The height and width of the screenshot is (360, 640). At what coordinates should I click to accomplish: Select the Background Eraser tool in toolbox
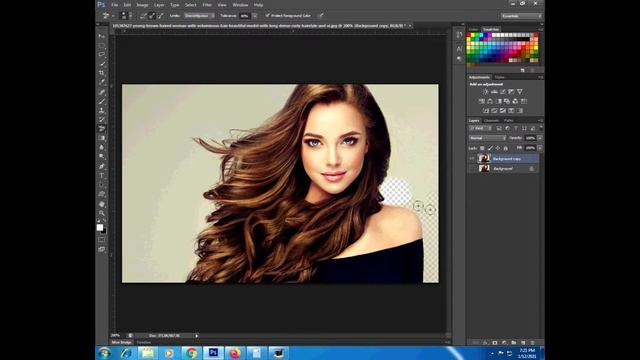click(x=102, y=129)
